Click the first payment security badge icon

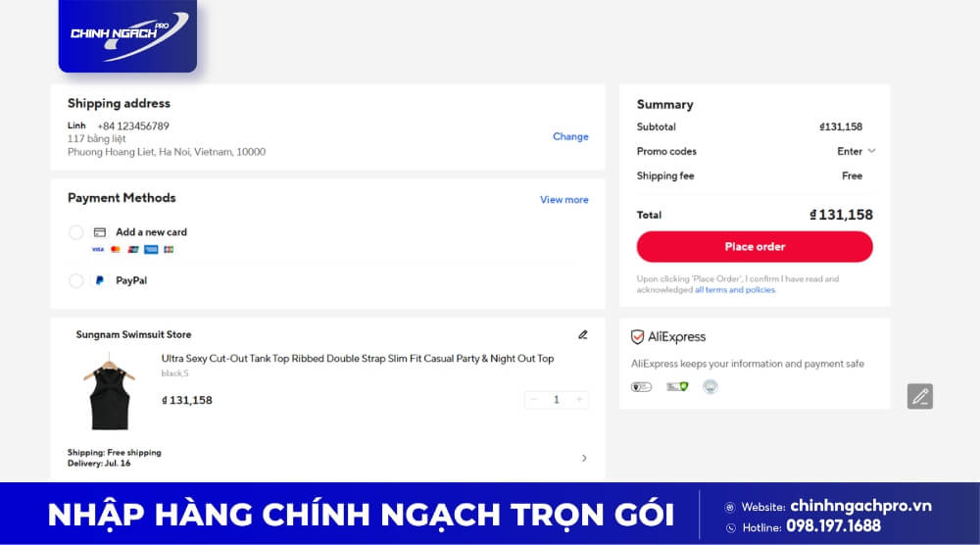coord(641,387)
